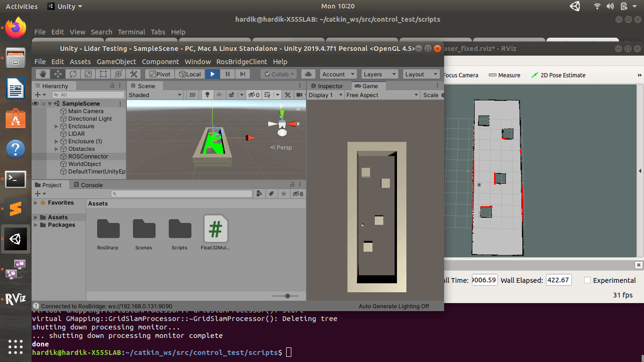Open the Scripts folder in Assets
This screenshot has width=644, height=362.
[x=180, y=234]
